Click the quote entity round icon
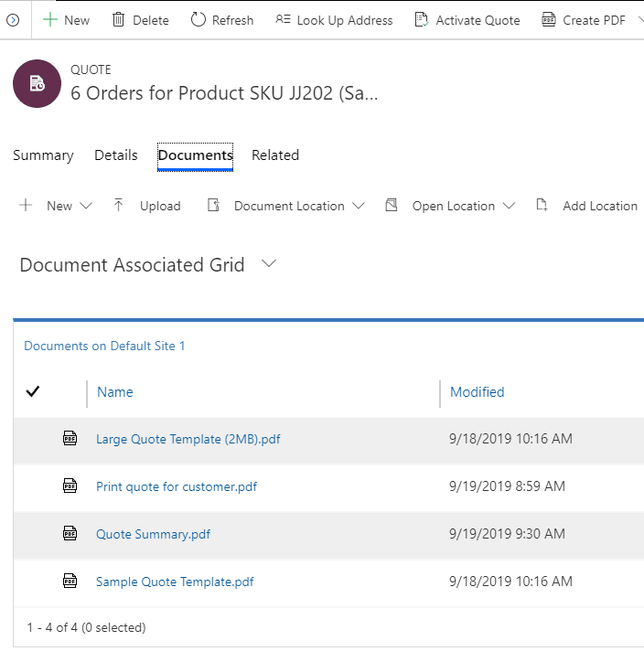 [36, 84]
